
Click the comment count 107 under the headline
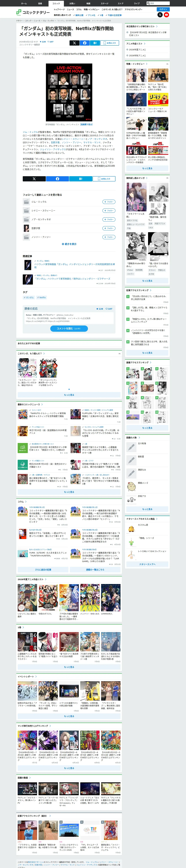point(50,42)
